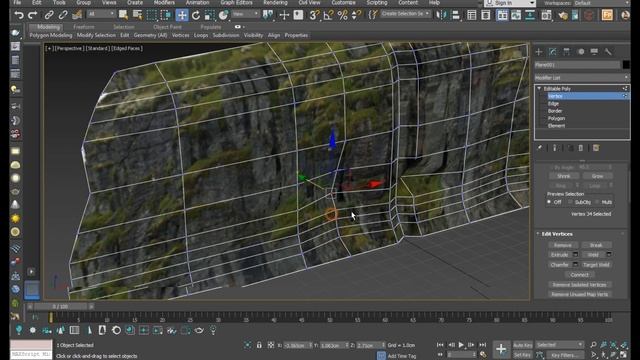Image resolution: width=640 pixels, height=360 pixels.
Task: Switch to the Modify command panel tab
Action: [553, 51]
